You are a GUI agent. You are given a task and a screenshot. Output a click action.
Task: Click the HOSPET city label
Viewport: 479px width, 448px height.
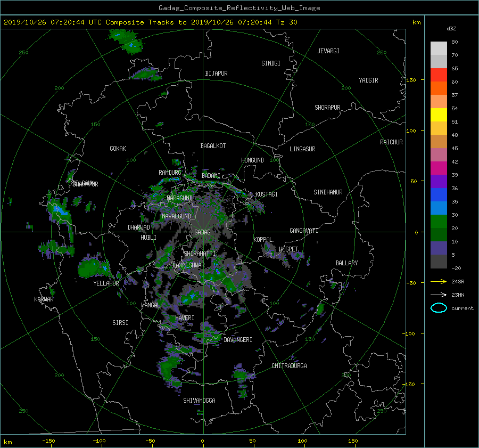(x=288, y=249)
